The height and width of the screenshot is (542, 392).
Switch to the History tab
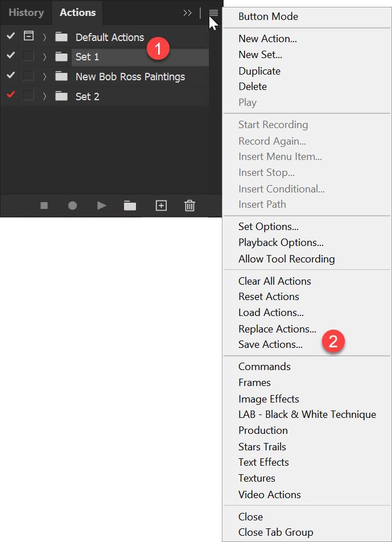26,12
